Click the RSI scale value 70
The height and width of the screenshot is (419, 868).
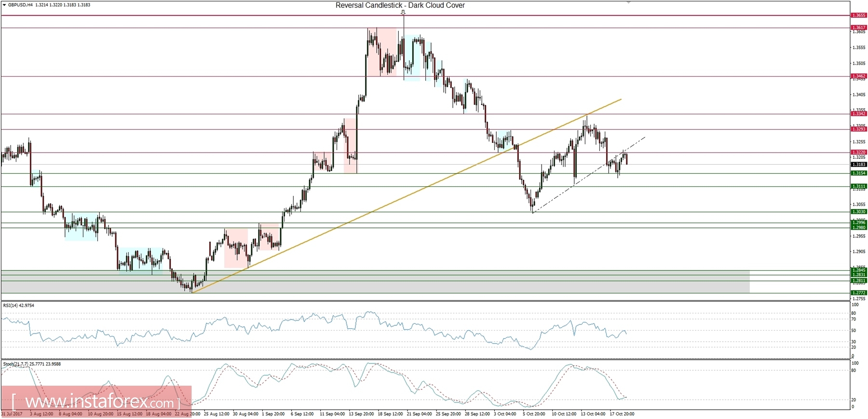854,320
